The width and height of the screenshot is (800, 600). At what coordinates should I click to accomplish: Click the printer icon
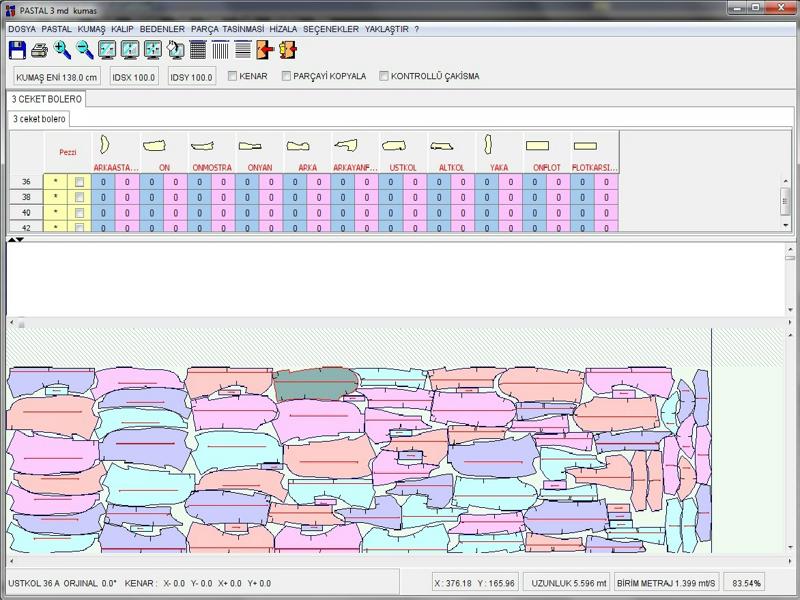[39, 50]
